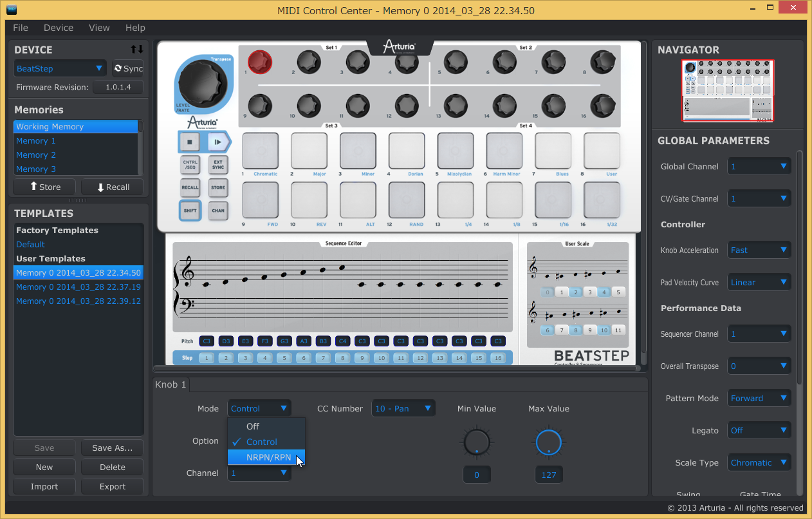
Task: Click the Play/Pause transport button
Action: coord(217,142)
